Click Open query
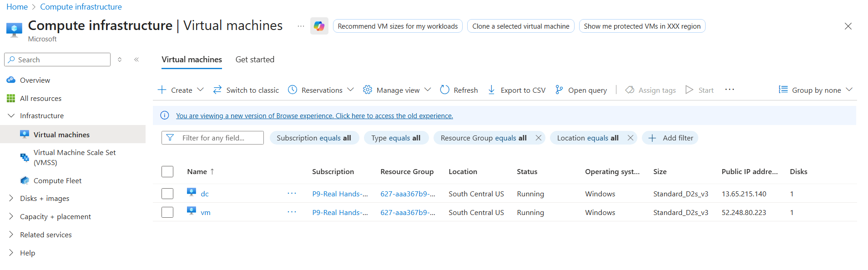 tap(581, 90)
